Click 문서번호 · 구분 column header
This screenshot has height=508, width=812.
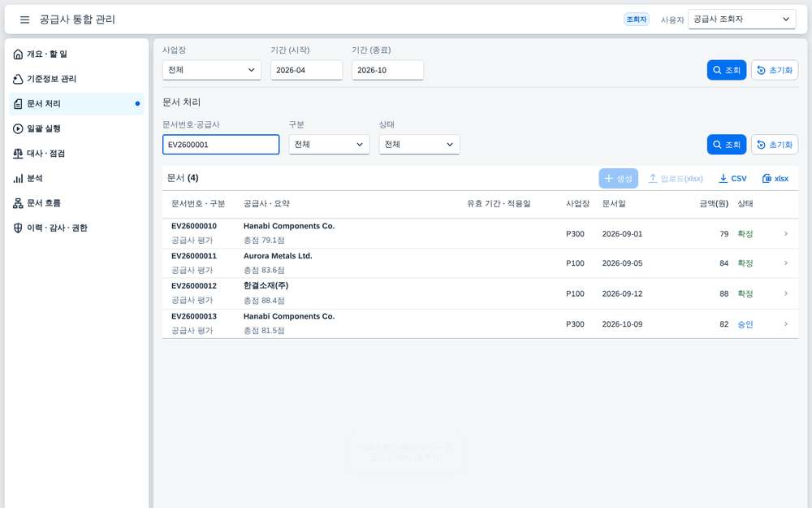pos(198,204)
